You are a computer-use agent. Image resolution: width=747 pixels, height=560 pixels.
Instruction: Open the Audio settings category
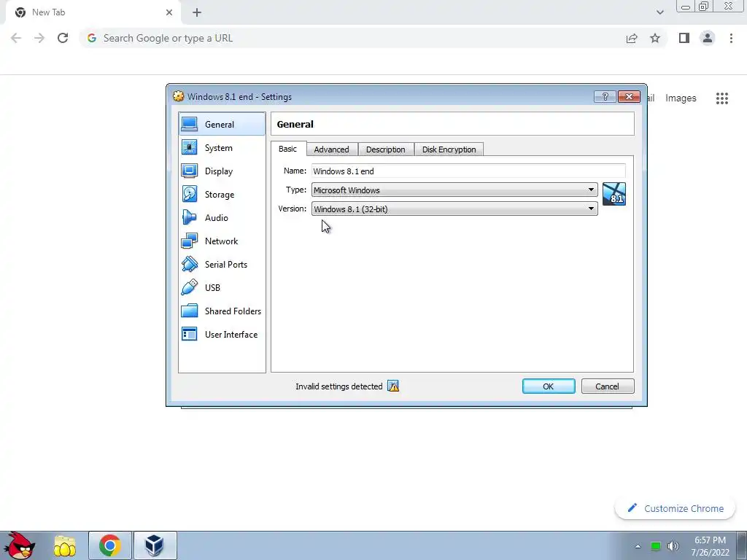(x=222, y=217)
